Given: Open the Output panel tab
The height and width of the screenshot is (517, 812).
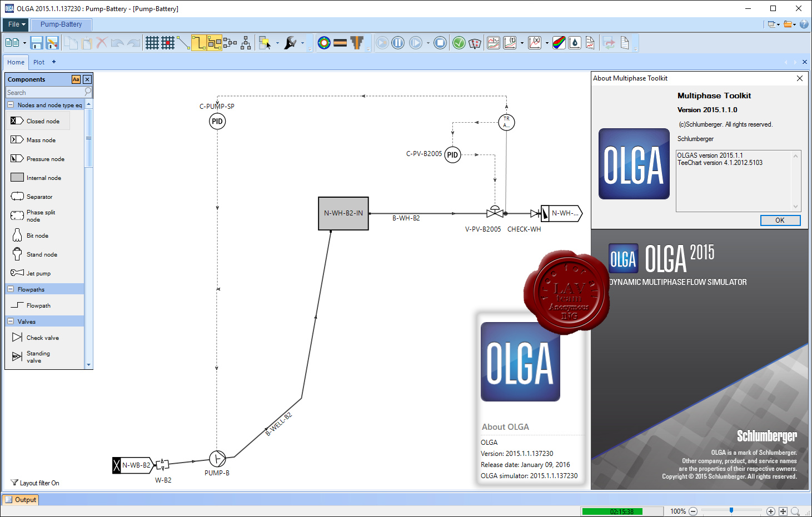Looking at the screenshot, I should coord(21,500).
